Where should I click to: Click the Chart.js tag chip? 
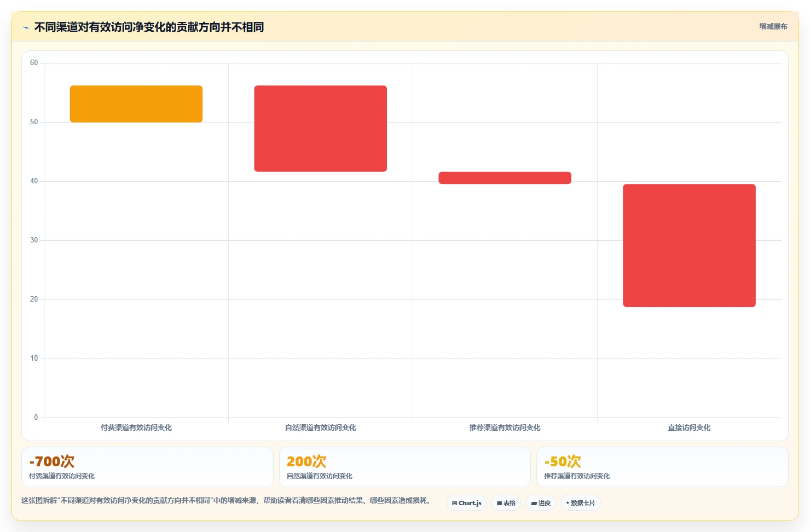pos(467,503)
